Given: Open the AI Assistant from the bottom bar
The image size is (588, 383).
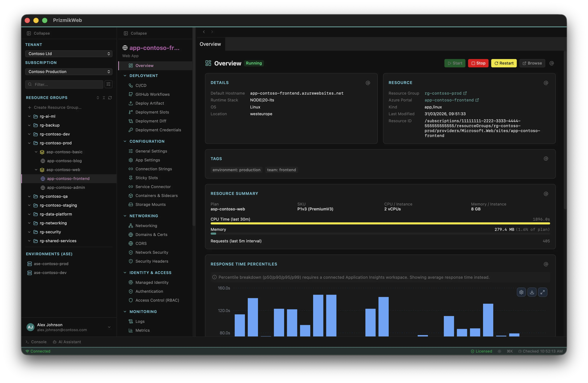Looking at the screenshot, I should [67, 342].
